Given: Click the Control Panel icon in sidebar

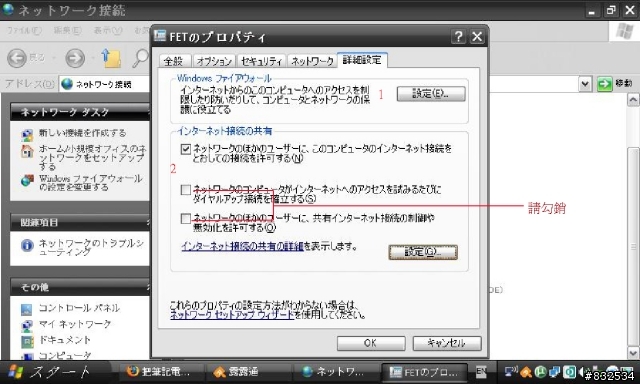Looking at the screenshot, I should [x=27, y=309].
